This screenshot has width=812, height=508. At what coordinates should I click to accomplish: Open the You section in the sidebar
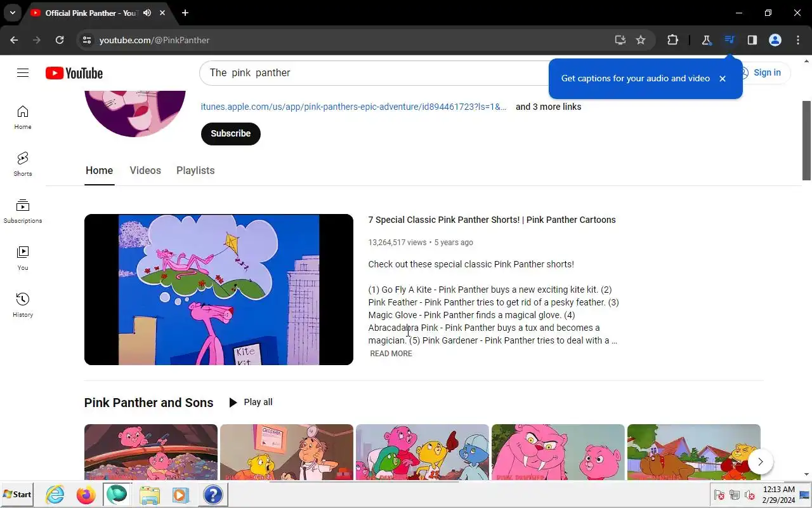pos(23,258)
